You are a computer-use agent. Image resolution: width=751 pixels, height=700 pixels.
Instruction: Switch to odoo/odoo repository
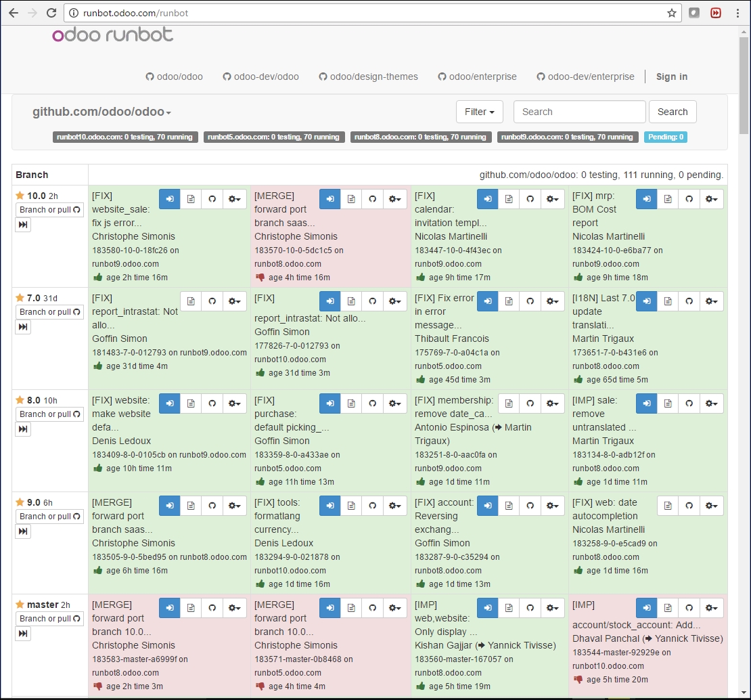pyautogui.click(x=175, y=76)
